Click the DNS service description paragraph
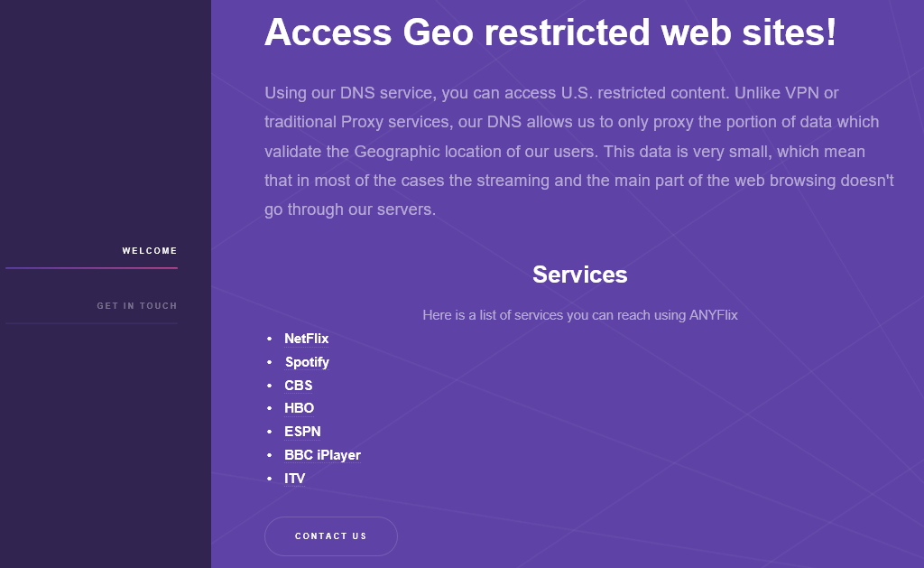 [578, 151]
